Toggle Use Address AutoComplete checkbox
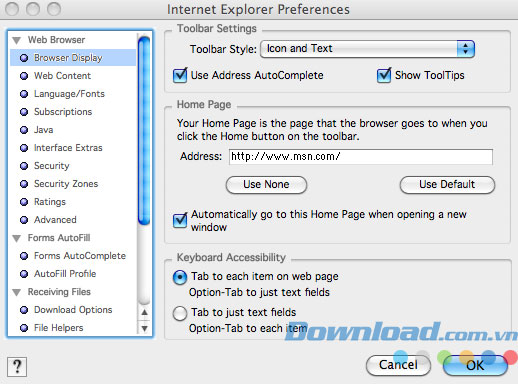This screenshot has height=384, width=518. (180, 75)
